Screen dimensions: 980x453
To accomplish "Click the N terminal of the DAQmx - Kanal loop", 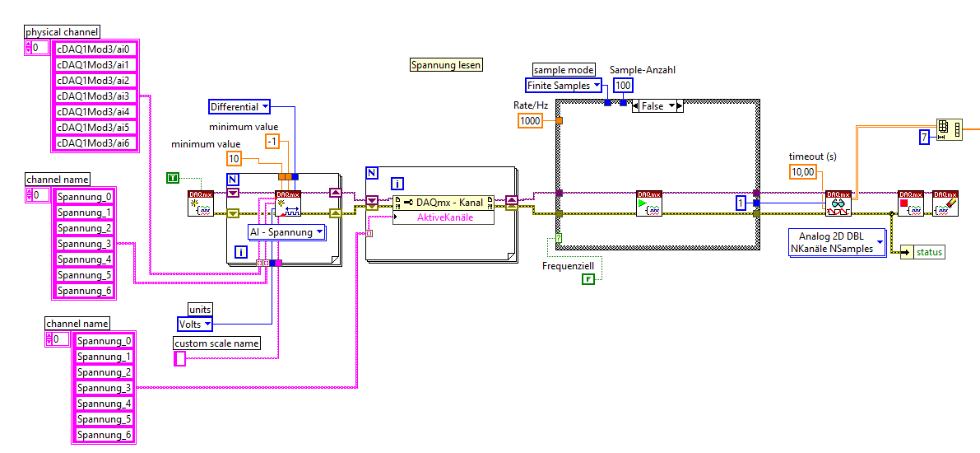I will point(371,172).
